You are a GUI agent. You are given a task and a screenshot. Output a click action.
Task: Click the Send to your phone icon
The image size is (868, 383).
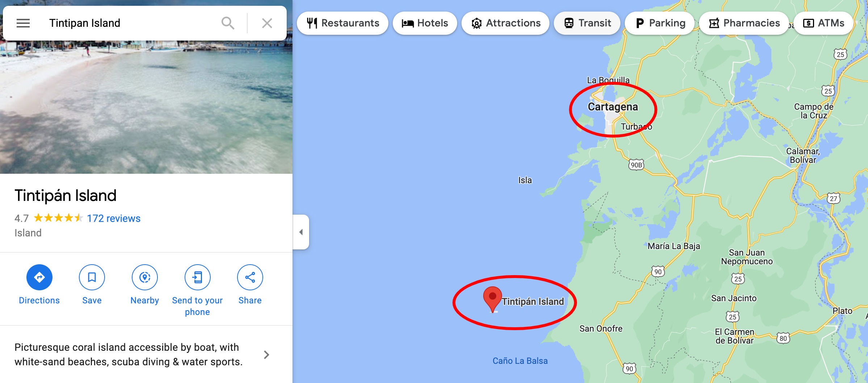coord(198,277)
